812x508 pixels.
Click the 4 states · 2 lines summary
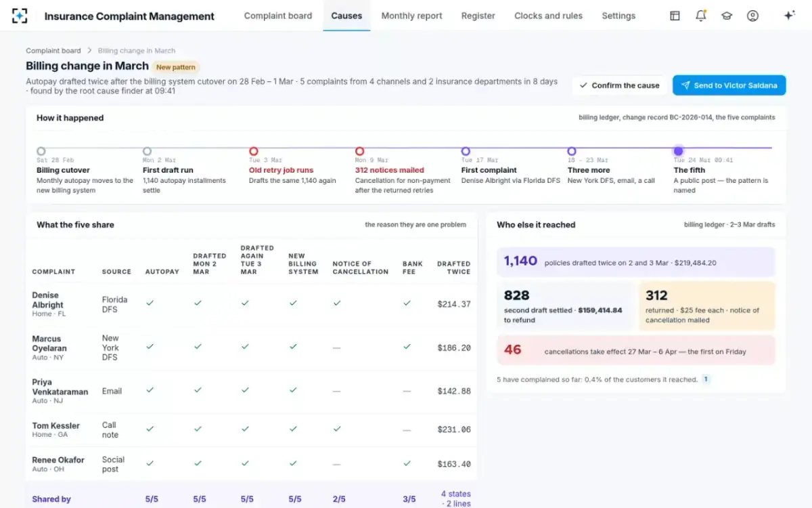coord(455,499)
